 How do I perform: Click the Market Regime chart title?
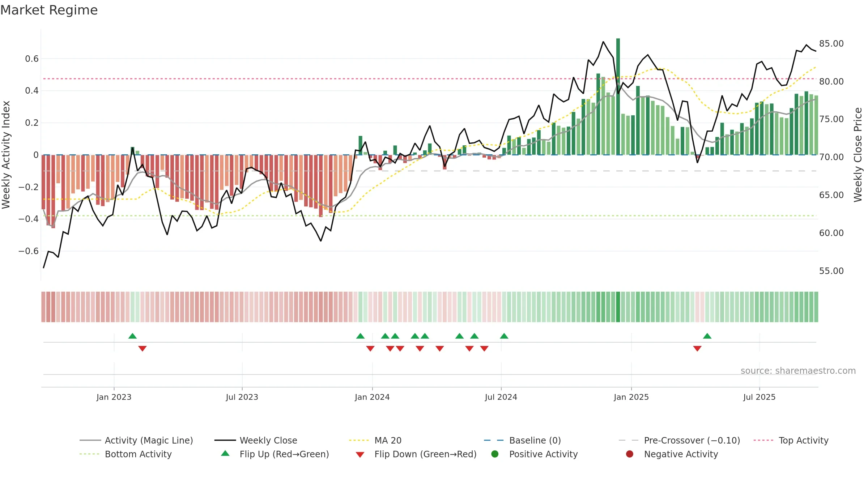pos(49,10)
